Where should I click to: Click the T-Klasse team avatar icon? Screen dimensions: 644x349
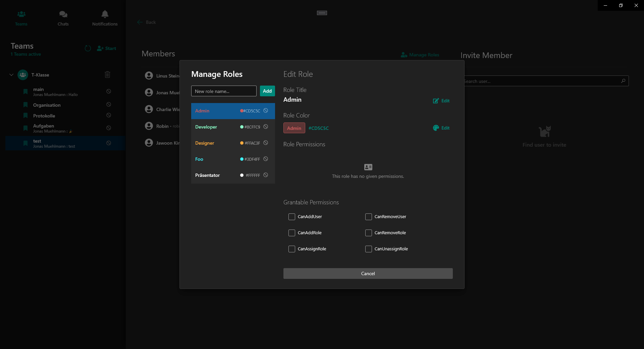[x=23, y=74]
